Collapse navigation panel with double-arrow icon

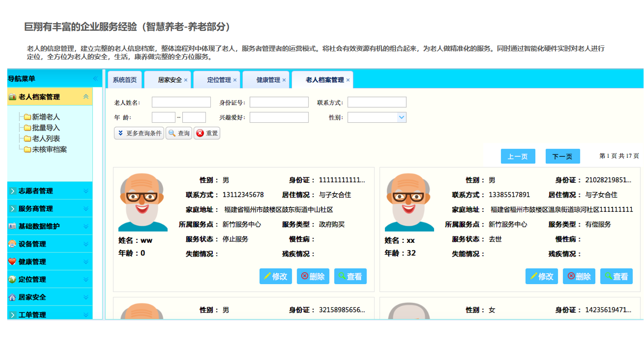click(95, 79)
